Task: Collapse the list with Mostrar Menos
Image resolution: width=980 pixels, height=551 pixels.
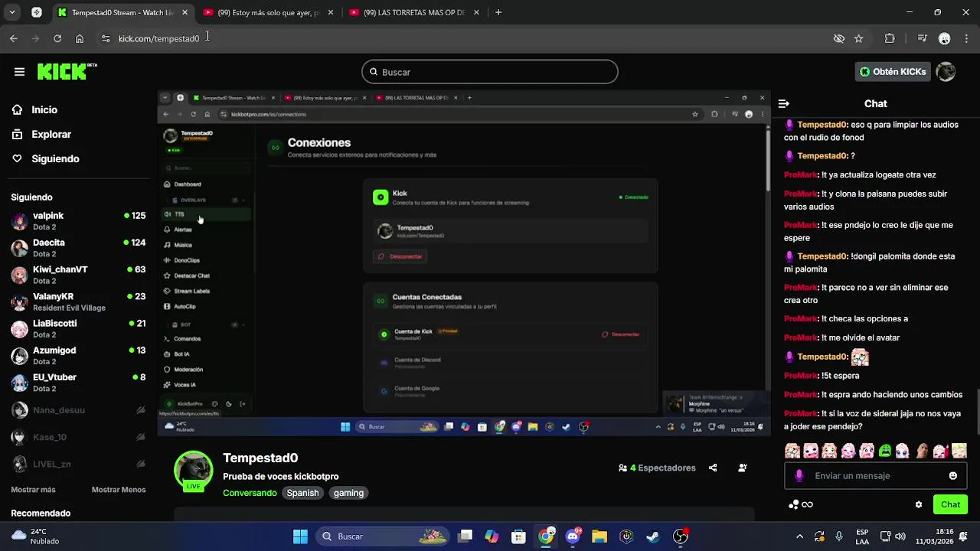Action: tap(119, 490)
